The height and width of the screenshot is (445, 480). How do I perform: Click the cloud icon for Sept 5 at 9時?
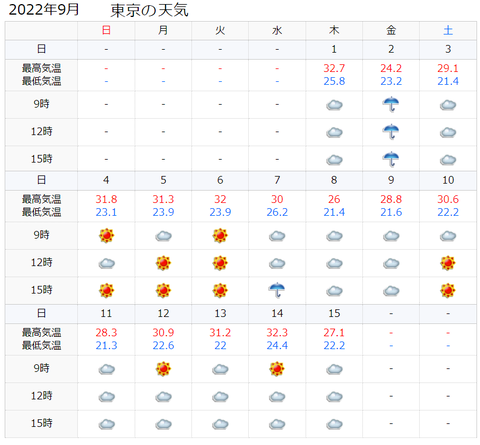(163, 236)
